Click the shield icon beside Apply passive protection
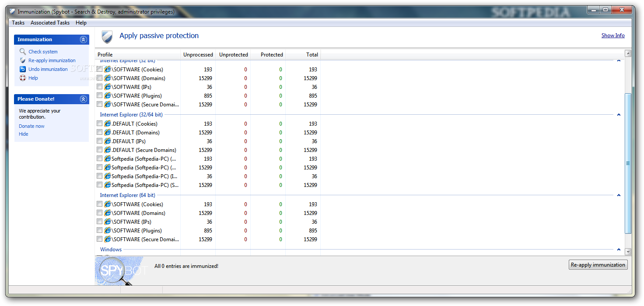644x306 pixels. click(107, 36)
